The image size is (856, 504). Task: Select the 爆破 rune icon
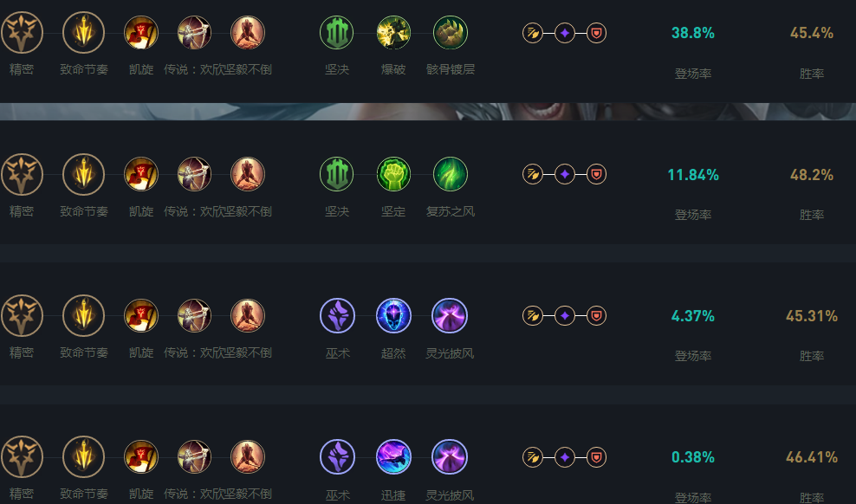[x=393, y=33]
